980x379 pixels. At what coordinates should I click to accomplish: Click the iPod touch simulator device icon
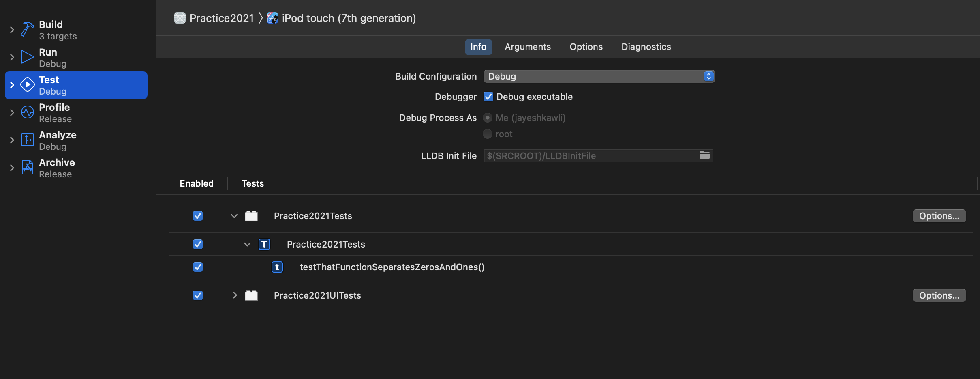[x=272, y=18]
